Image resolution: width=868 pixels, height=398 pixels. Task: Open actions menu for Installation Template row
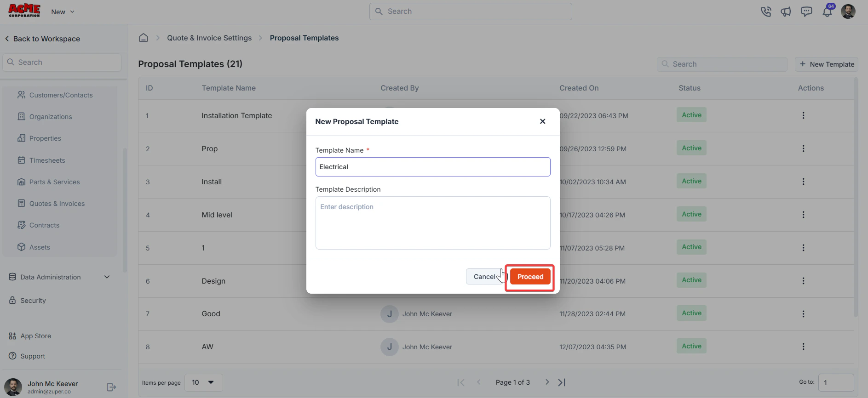803,116
